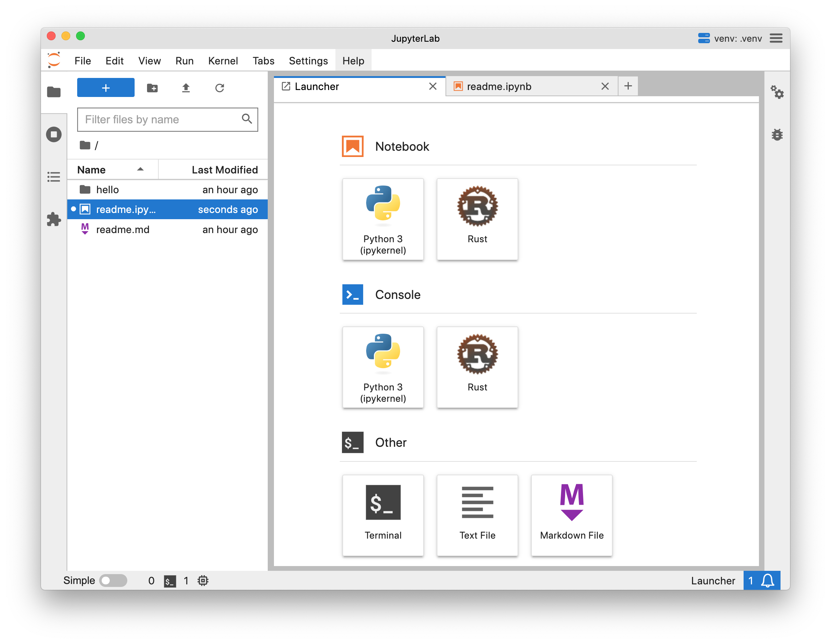Viewport: 831px width, 644px height.
Task: Open the Running Terminals and Kernels sidebar
Action: pos(54,134)
